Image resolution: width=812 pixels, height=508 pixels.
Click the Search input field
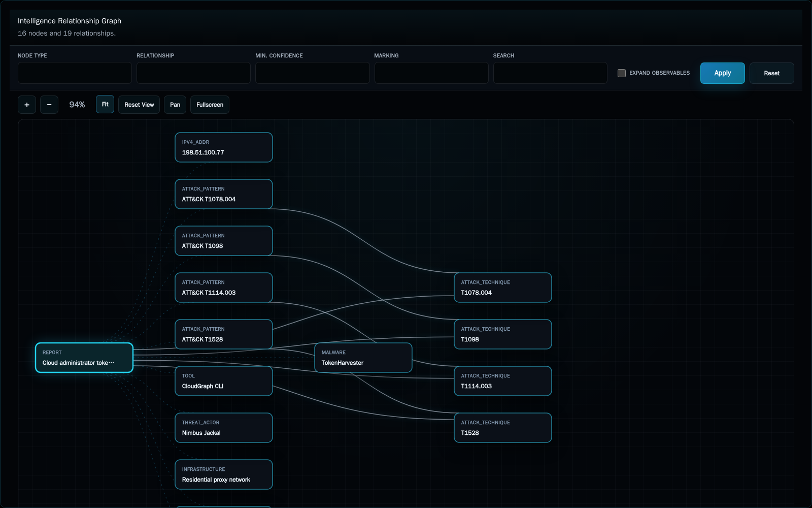pyautogui.click(x=550, y=73)
